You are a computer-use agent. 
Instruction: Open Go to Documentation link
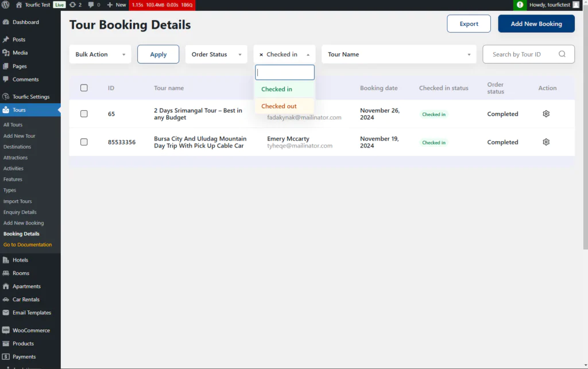pos(28,244)
